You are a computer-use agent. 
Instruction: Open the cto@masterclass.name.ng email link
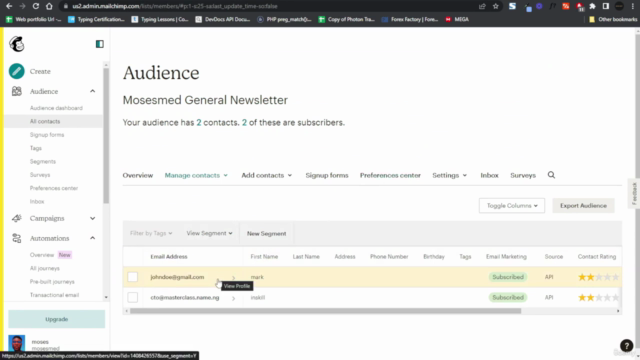click(184, 297)
